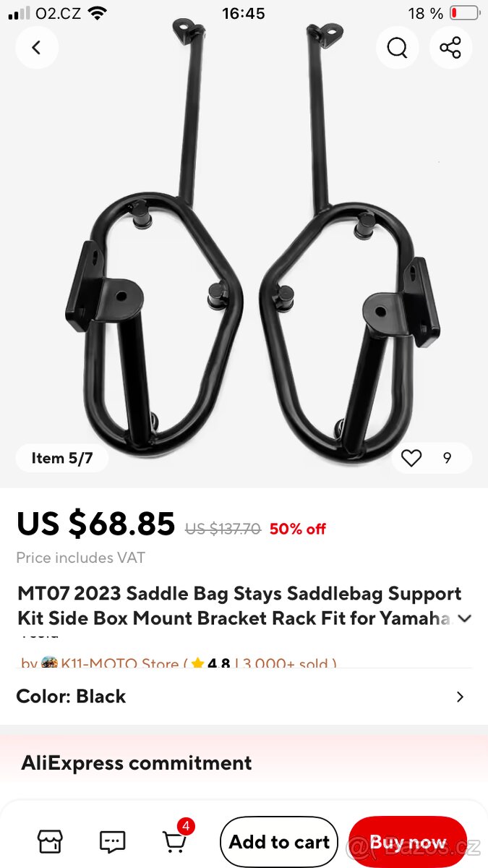Tap the 50% off discount label
This screenshot has width=488, height=868.
298,529
